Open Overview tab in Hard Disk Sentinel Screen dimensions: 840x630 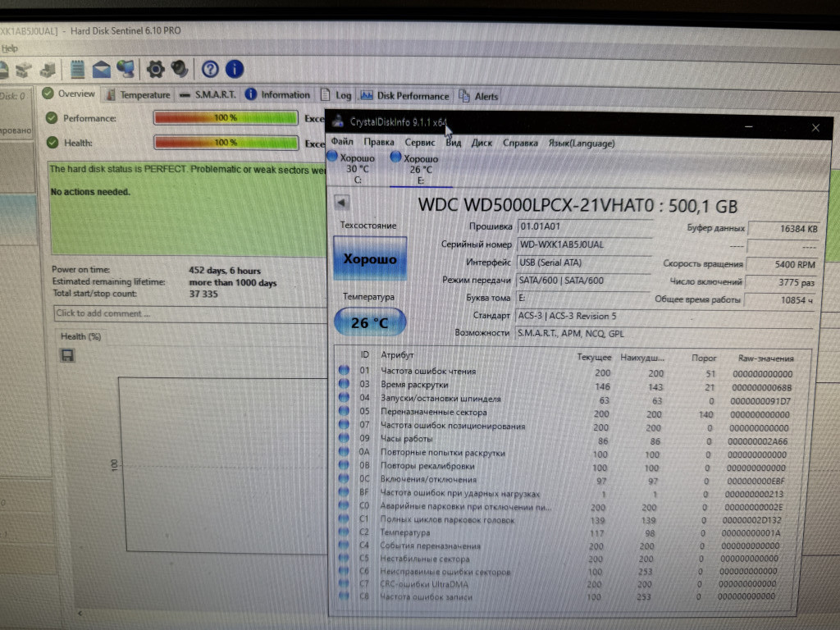point(69,94)
